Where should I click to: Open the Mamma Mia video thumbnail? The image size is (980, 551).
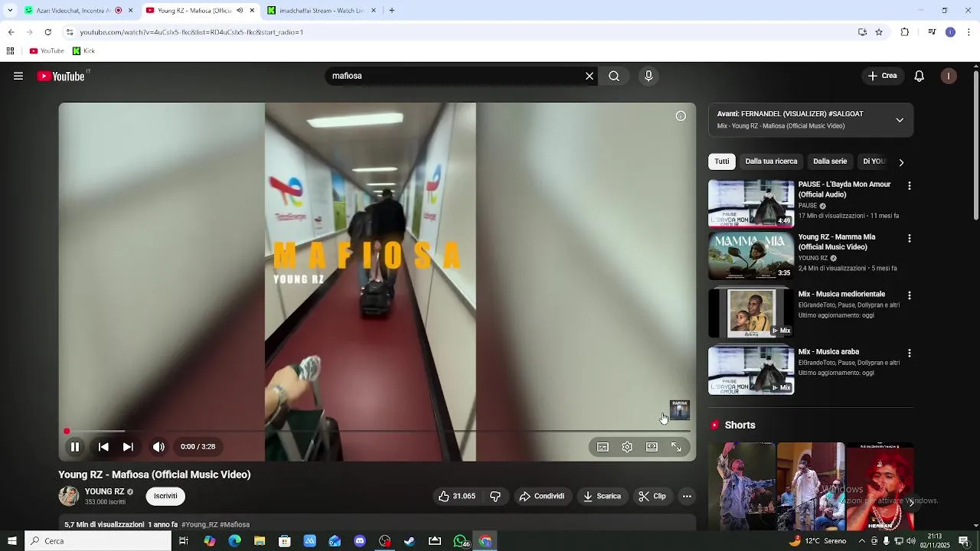751,256
